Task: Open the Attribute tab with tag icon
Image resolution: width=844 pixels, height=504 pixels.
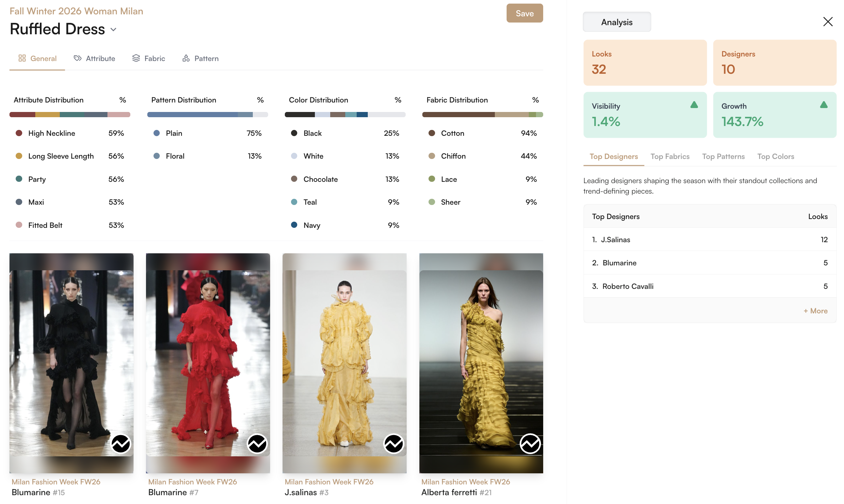Action: [94, 58]
